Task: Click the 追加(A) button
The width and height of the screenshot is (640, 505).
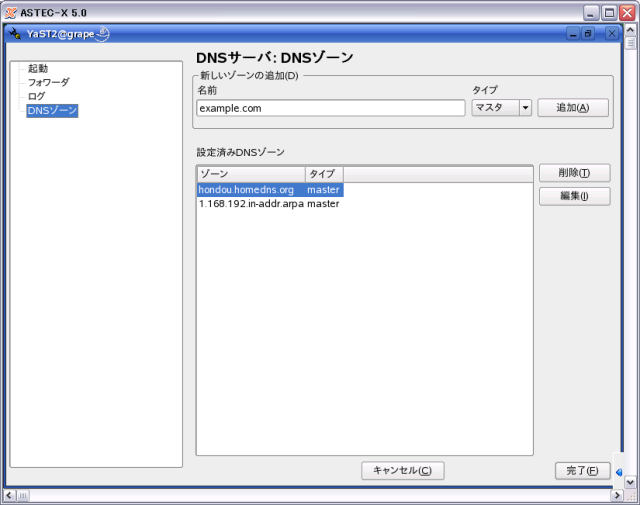Action: pos(572,108)
